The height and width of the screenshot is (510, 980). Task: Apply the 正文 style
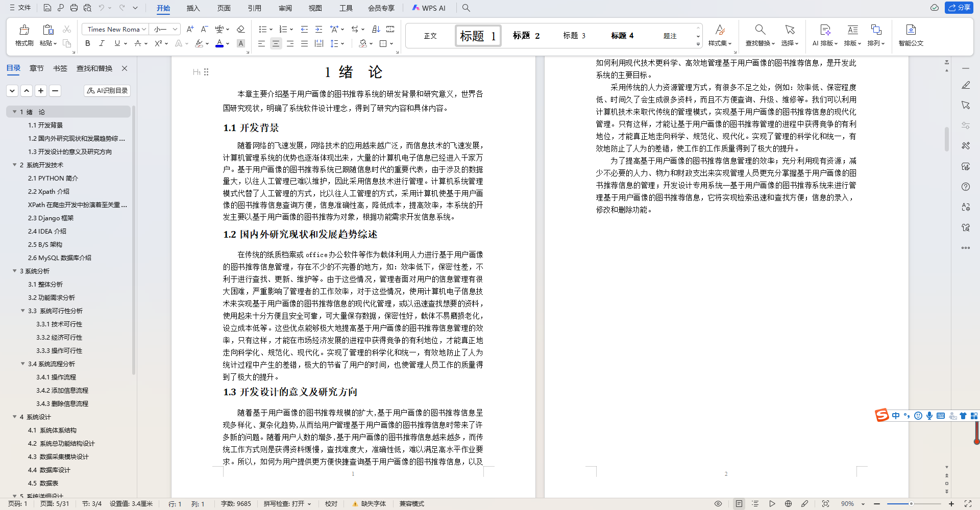coord(430,36)
